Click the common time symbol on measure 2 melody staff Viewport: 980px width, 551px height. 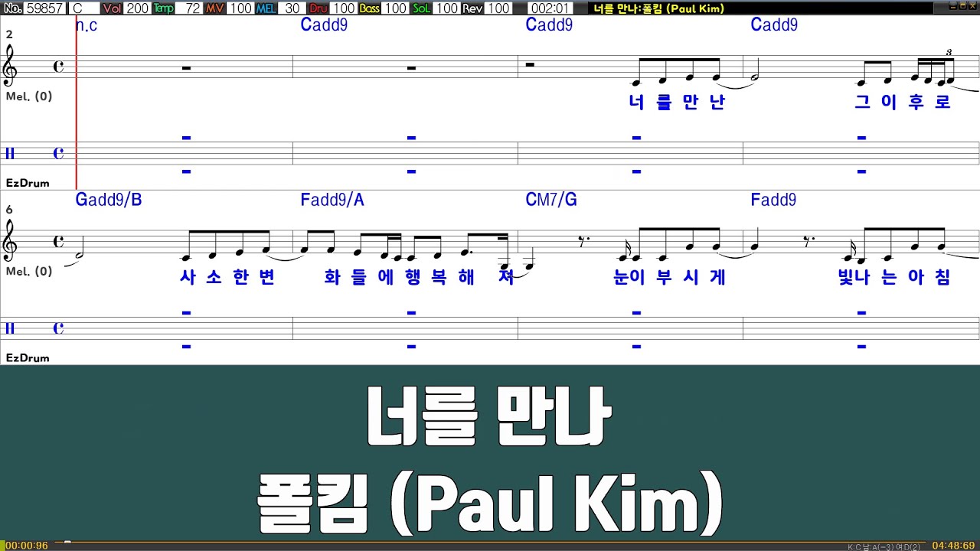(59, 67)
